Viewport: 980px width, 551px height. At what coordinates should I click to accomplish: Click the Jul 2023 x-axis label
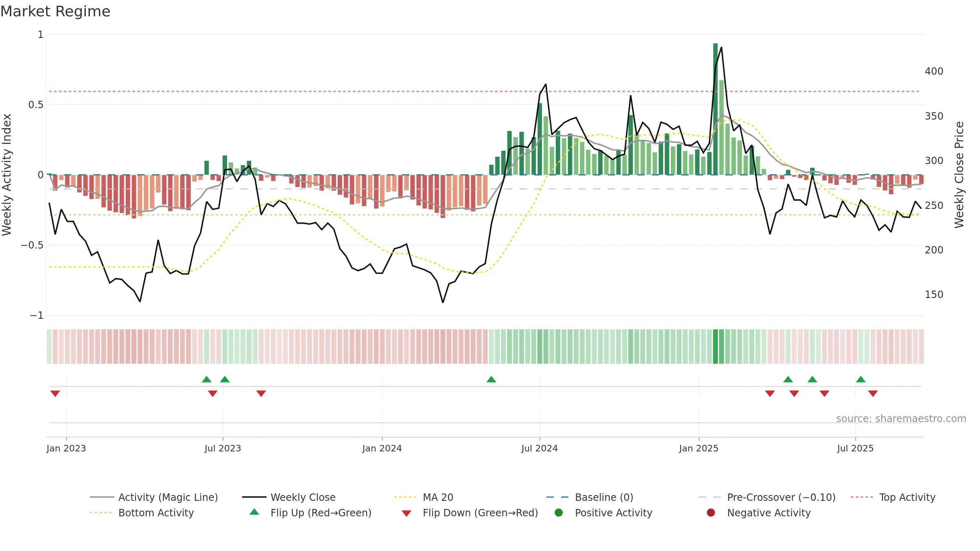click(223, 449)
